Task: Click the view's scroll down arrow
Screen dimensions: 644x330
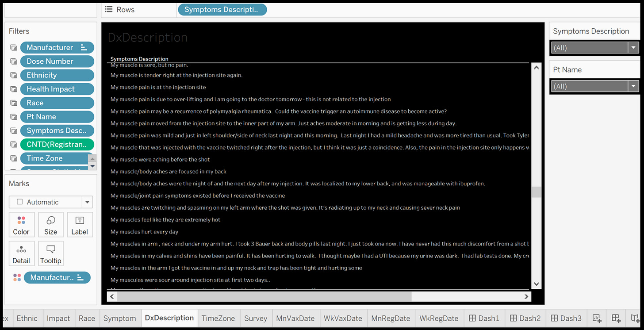Action: [x=536, y=284]
